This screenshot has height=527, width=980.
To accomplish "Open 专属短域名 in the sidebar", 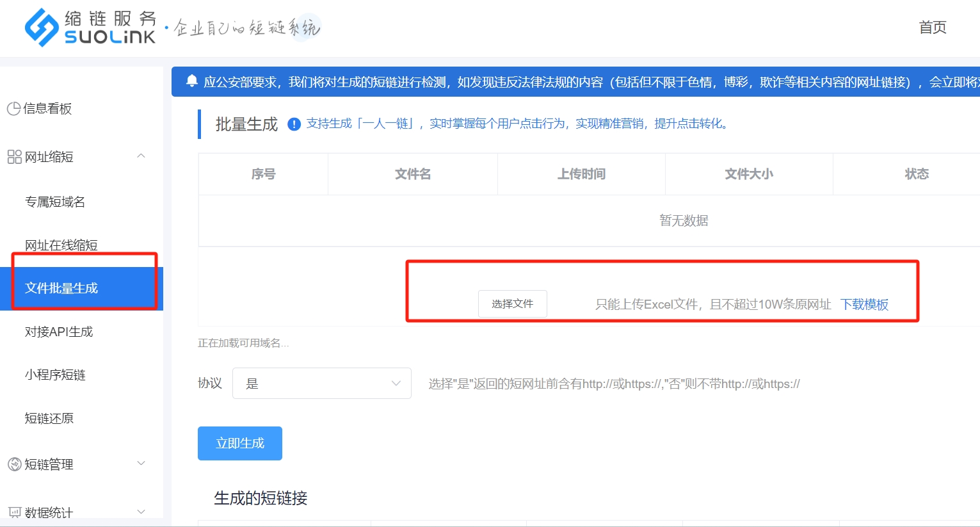I will tap(55, 202).
